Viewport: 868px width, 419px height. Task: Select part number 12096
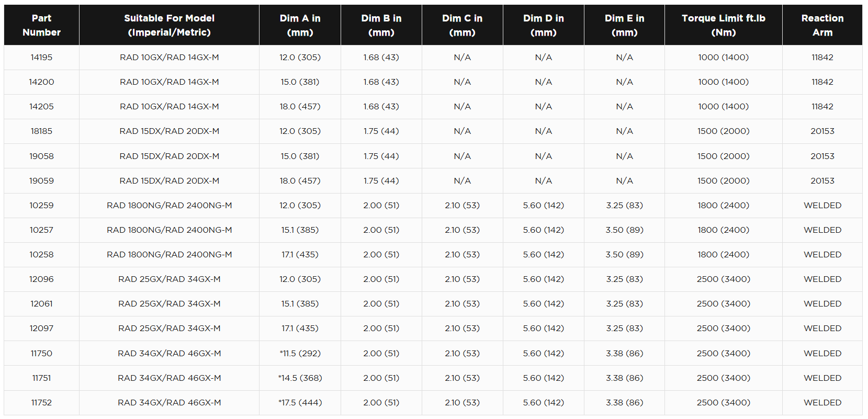(x=41, y=279)
